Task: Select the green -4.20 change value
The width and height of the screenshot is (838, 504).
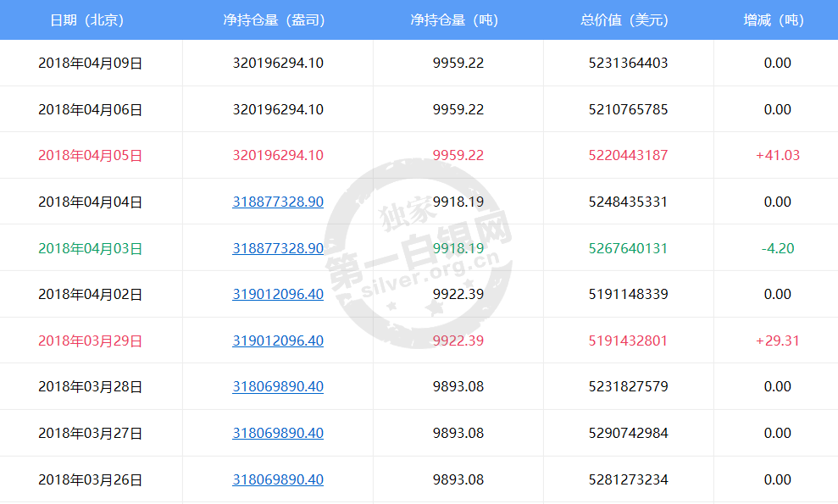Action: click(x=778, y=248)
